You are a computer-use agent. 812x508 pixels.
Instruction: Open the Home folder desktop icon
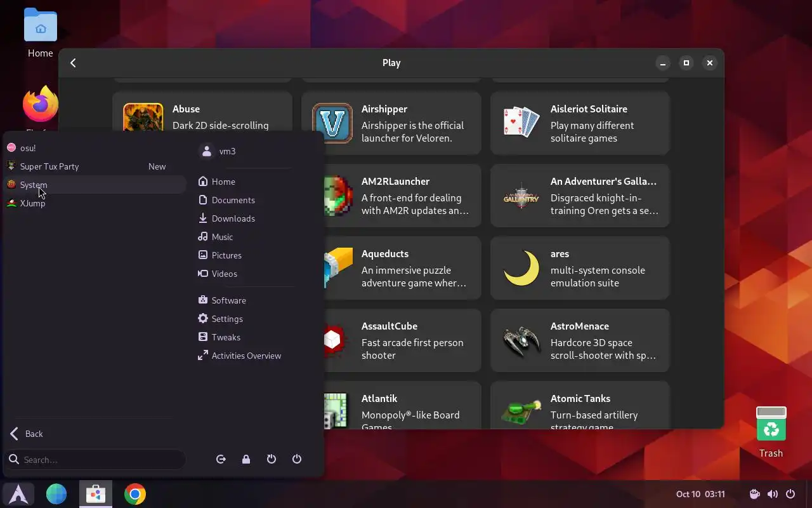40,33
